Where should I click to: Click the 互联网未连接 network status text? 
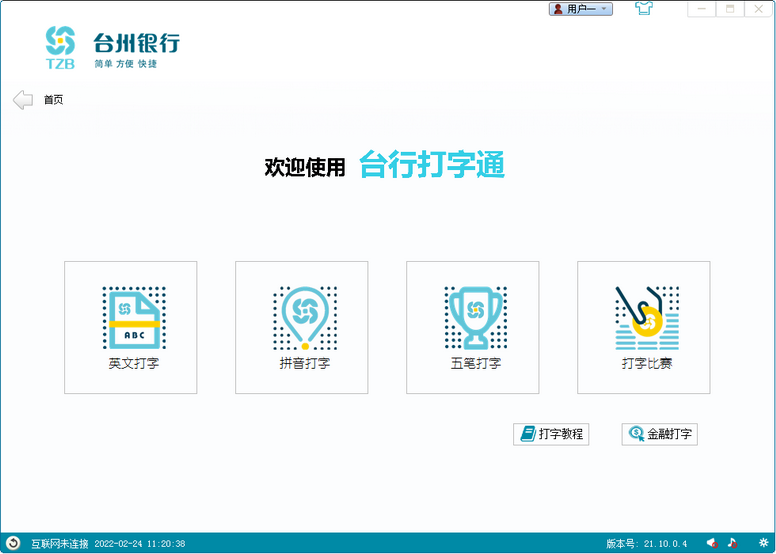tap(60, 544)
